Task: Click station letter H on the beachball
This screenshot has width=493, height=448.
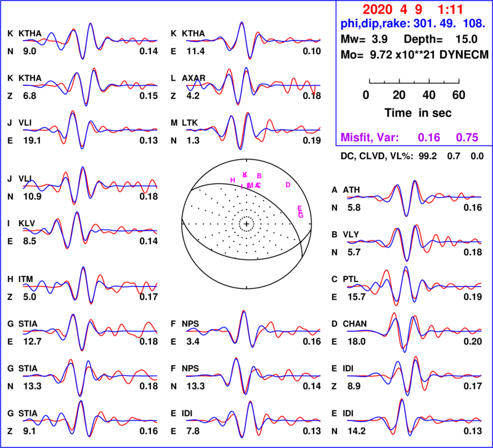Action: coord(233,180)
